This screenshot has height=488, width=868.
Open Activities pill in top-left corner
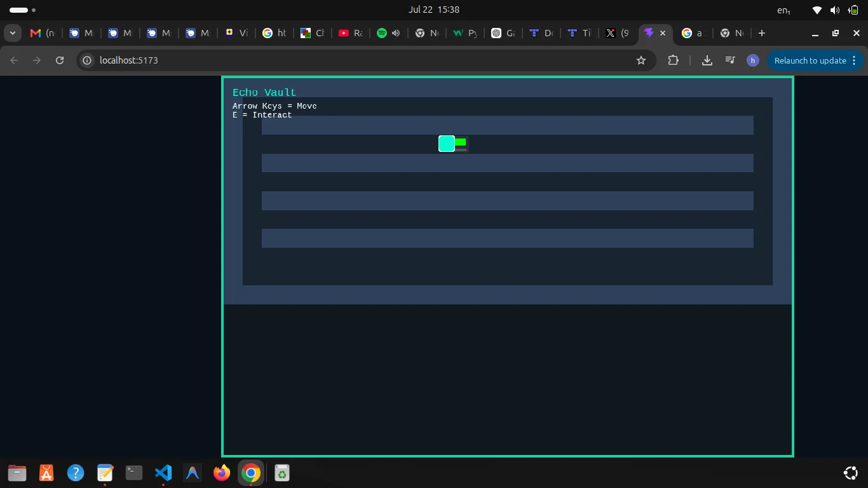tap(23, 10)
